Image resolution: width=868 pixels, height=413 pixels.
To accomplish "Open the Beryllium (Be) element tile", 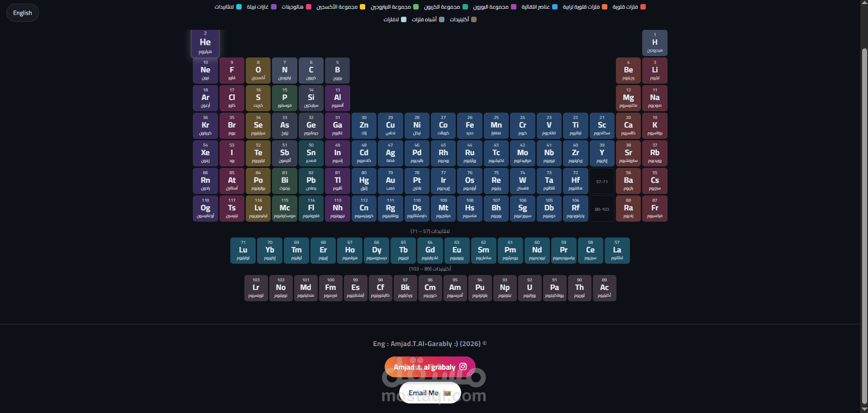I will point(628,71).
